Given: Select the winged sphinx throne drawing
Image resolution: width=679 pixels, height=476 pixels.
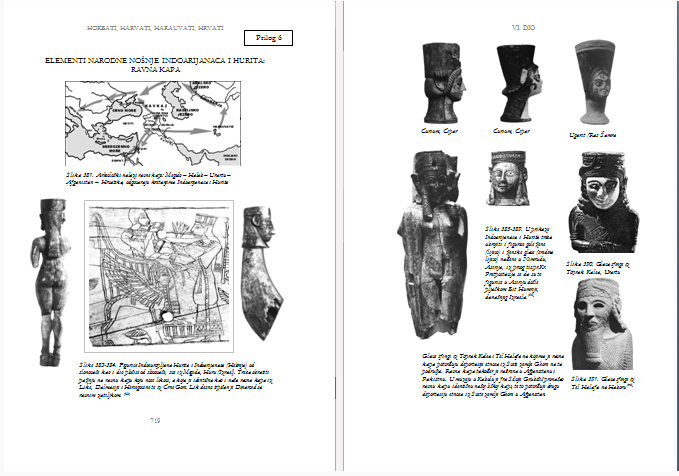Looking at the screenshot, I should (x=159, y=276).
